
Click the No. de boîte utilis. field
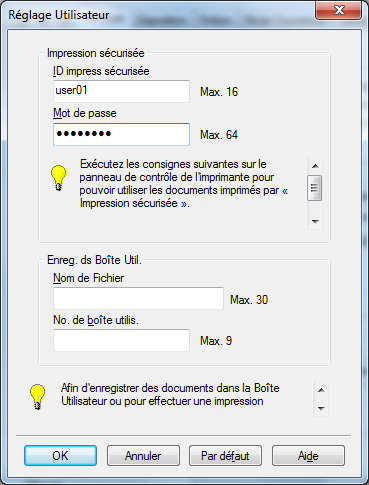click(121, 340)
